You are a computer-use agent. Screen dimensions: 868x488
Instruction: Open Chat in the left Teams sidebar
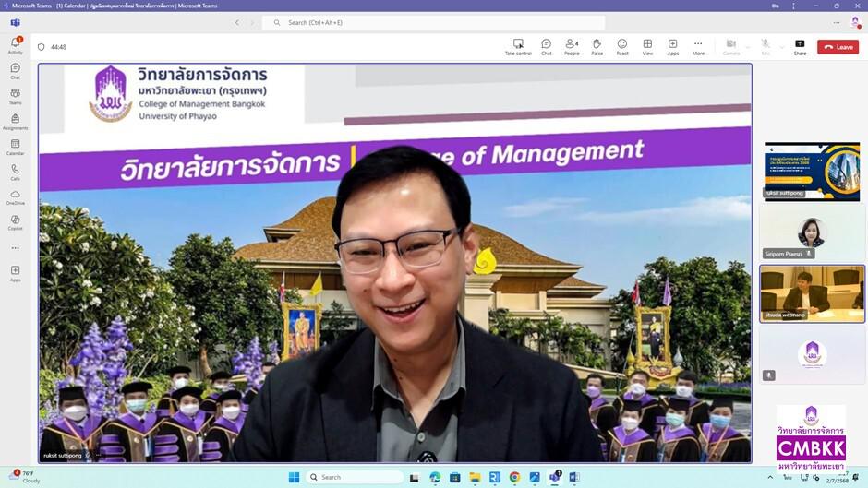coord(15,71)
